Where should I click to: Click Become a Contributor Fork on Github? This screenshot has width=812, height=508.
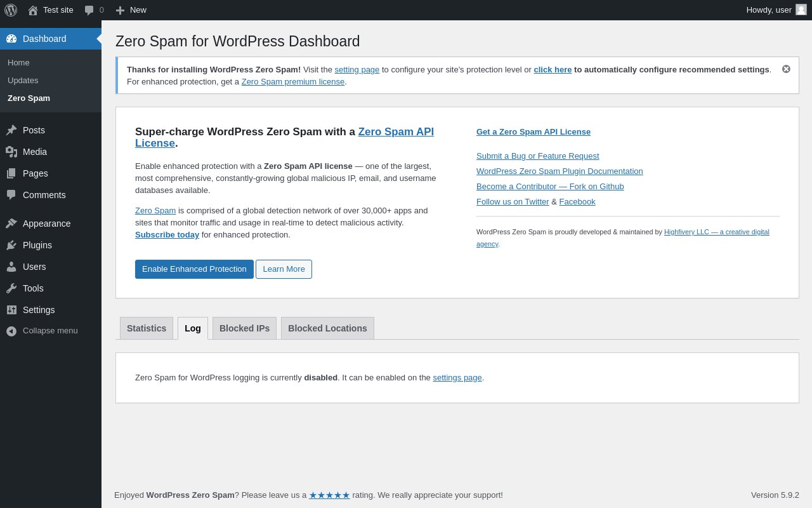(550, 186)
